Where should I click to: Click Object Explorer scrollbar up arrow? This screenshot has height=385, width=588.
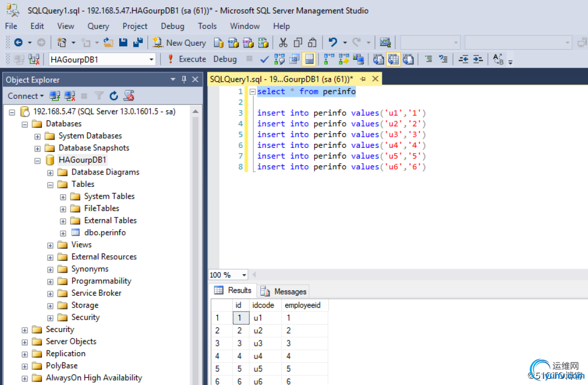[x=195, y=111]
